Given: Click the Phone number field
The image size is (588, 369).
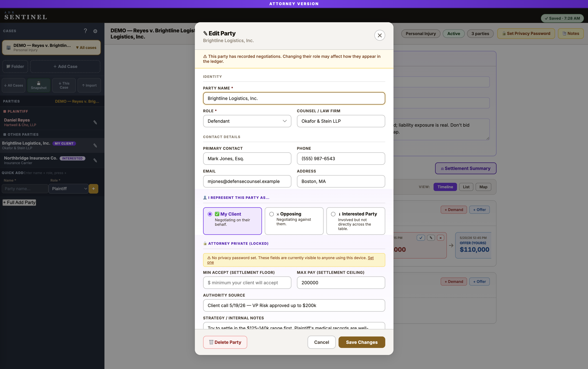Looking at the screenshot, I should point(341,159).
